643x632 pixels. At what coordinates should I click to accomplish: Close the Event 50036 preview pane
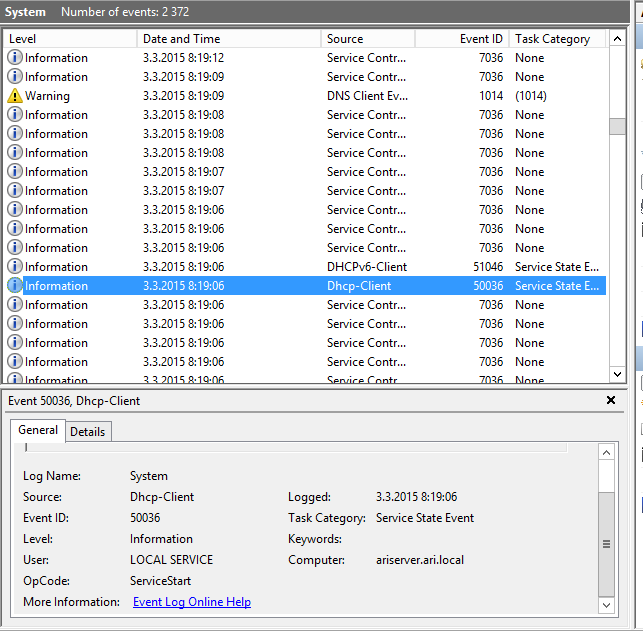611,400
